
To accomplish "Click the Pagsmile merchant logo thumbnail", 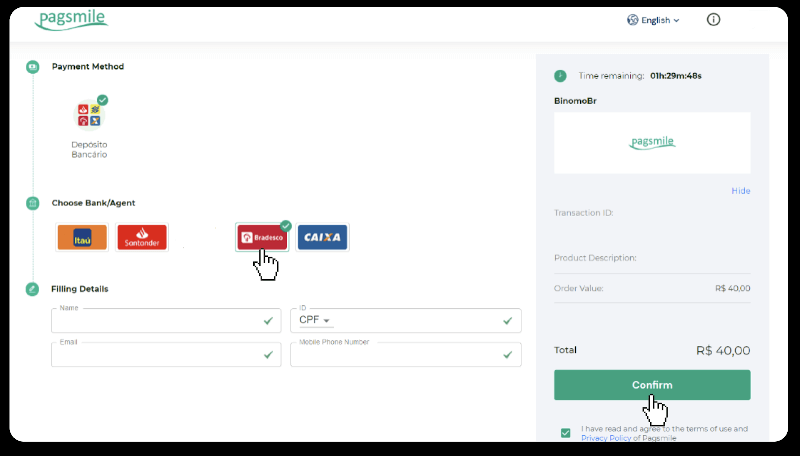I will click(x=652, y=143).
